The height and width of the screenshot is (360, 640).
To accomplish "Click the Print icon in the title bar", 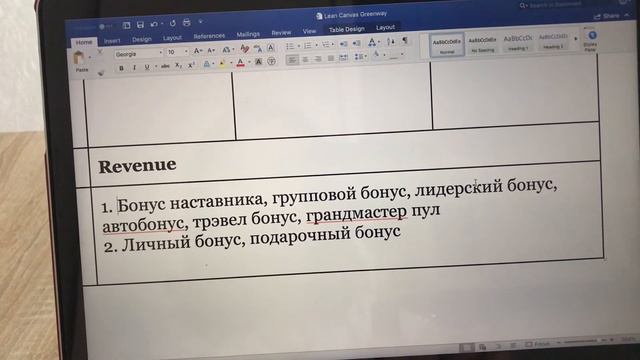I will coord(187,22).
